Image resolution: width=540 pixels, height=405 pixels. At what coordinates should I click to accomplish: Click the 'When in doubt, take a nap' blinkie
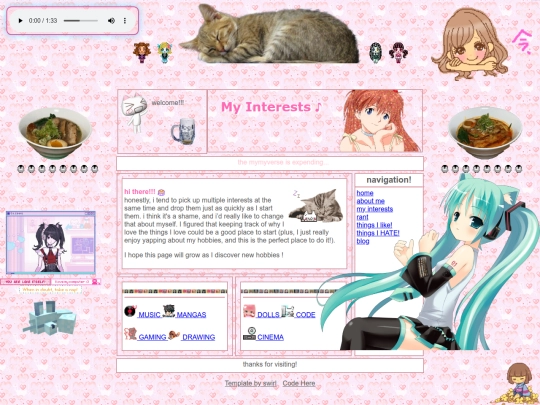pos(50,290)
